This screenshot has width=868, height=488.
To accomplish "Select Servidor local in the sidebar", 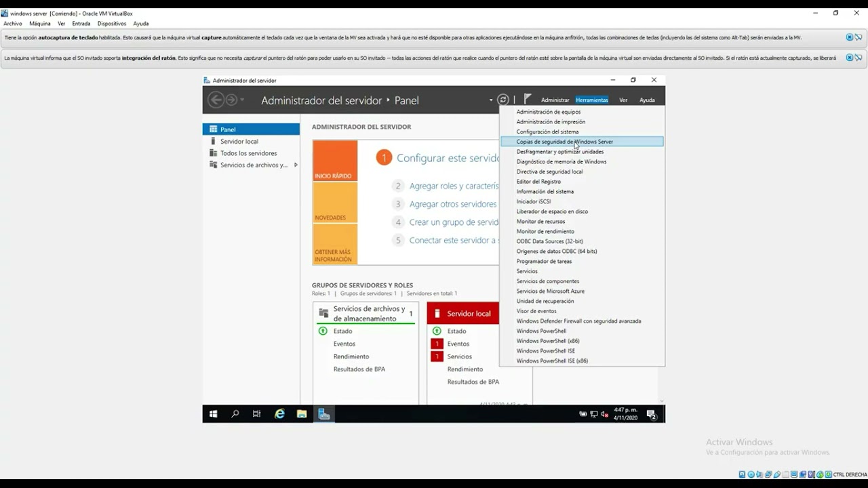I will tap(239, 142).
